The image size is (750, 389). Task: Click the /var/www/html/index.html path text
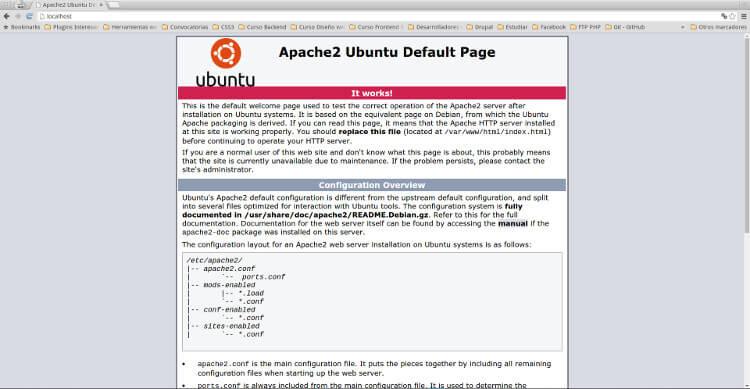click(x=496, y=132)
